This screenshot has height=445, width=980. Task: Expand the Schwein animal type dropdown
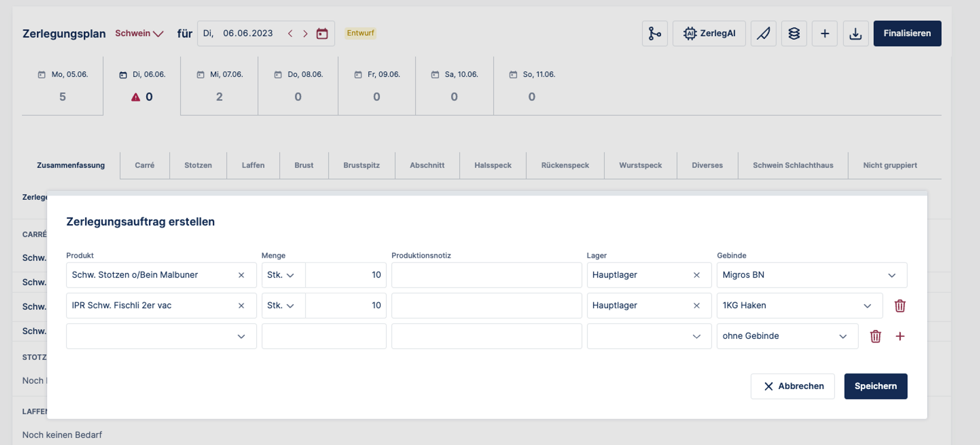point(139,33)
